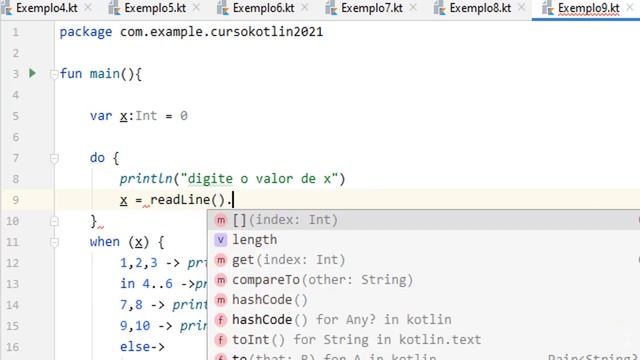Click the method icon beside get(index: Int)
Viewport: 640px width, 360px height.
pos(220,260)
